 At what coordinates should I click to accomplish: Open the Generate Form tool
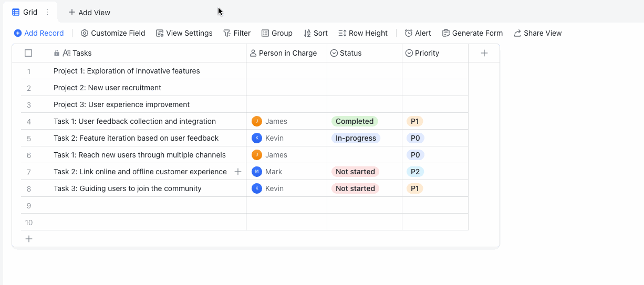(x=472, y=33)
